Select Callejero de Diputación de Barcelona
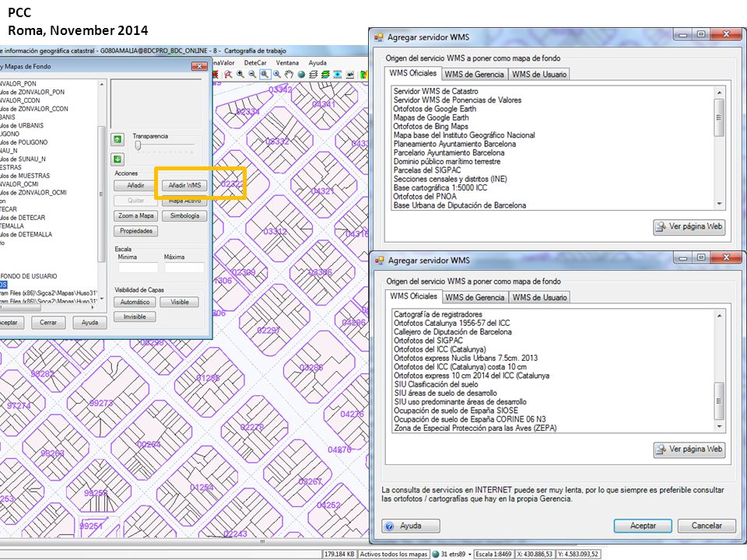Screen dimensions: 747x560 pyautogui.click(x=453, y=332)
